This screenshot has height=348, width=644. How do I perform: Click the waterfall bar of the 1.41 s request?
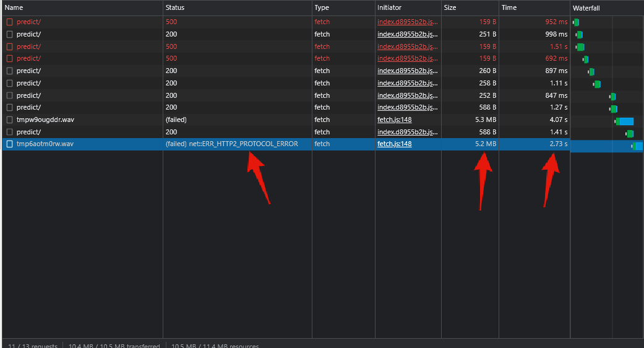point(630,134)
